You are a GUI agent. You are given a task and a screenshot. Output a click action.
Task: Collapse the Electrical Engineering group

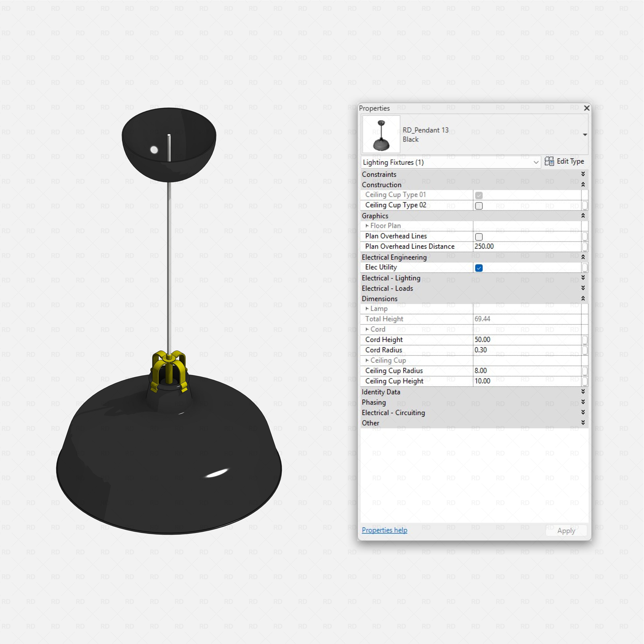[583, 257]
